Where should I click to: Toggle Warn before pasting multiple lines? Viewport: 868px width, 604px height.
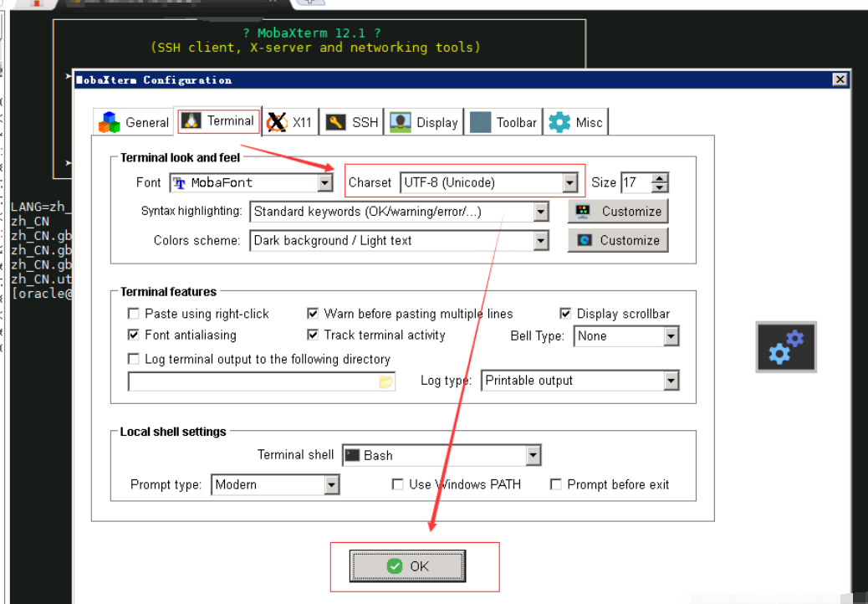pos(313,314)
